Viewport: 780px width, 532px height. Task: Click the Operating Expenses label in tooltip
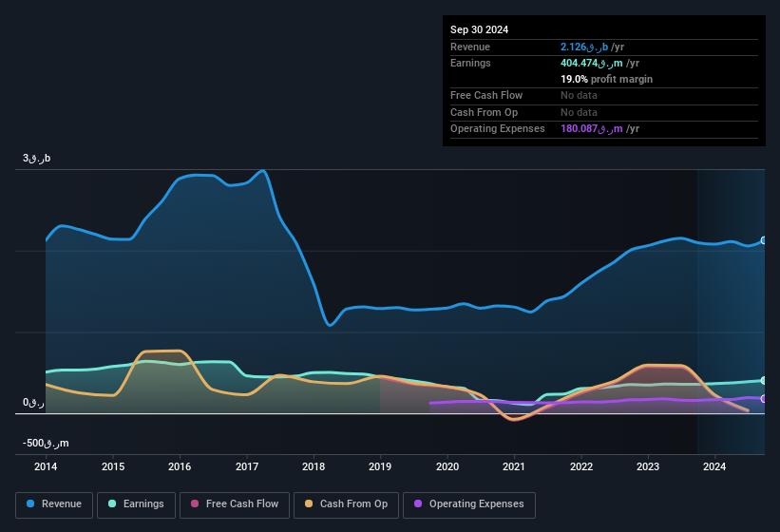click(498, 129)
